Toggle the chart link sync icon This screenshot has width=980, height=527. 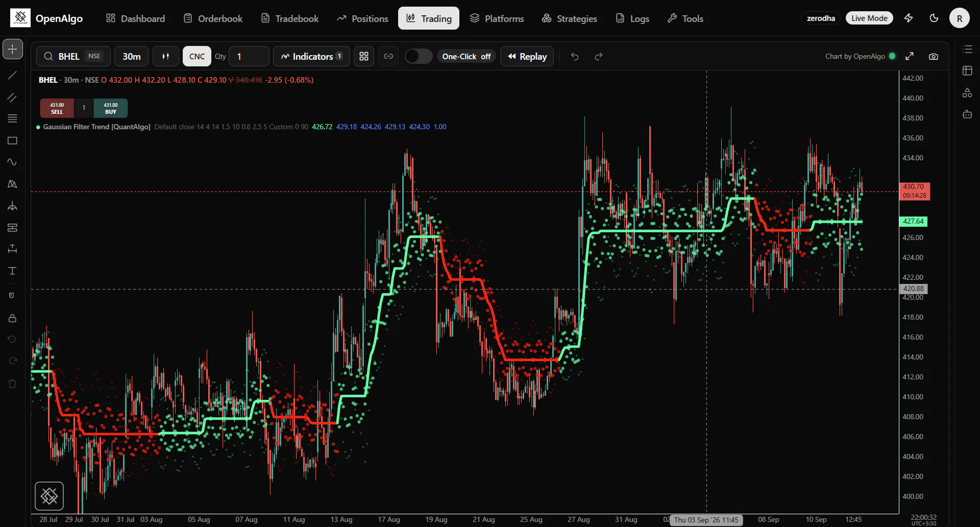tap(388, 56)
